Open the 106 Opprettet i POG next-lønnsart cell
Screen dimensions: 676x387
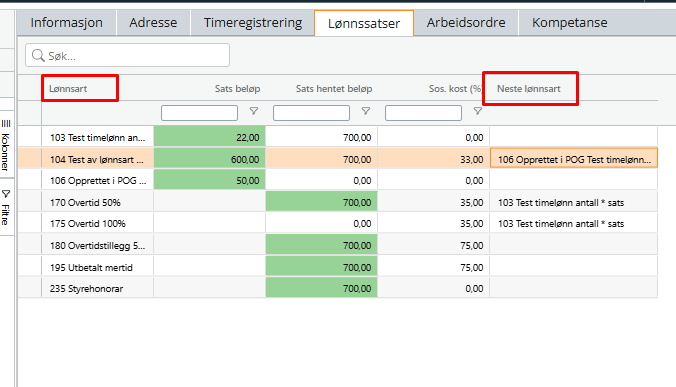pos(574,159)
